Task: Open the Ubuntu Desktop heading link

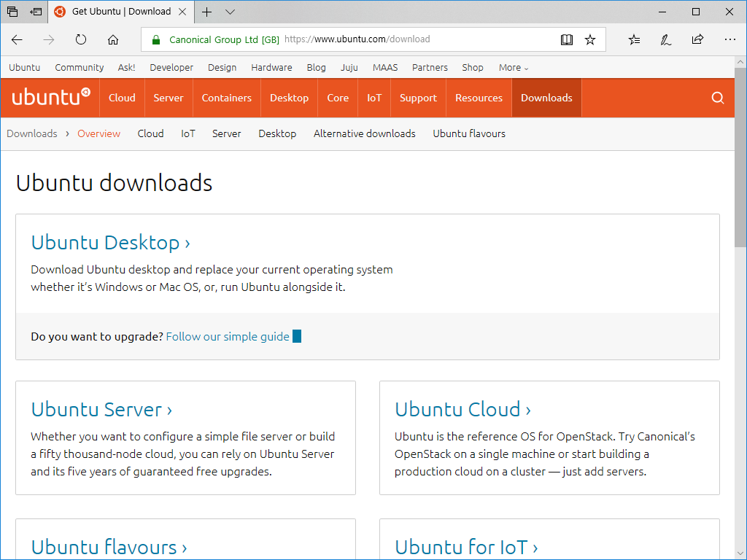Action: (x=111, y=242)
